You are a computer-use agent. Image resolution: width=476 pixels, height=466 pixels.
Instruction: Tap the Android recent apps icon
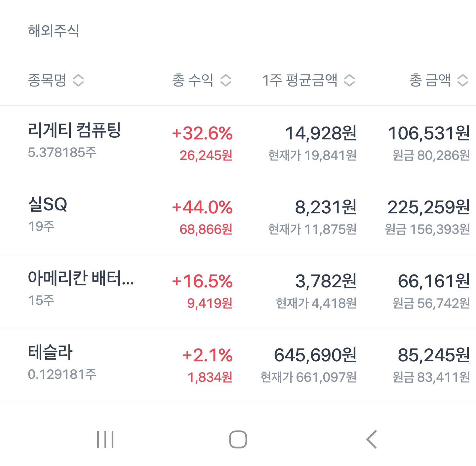[105, 439]
